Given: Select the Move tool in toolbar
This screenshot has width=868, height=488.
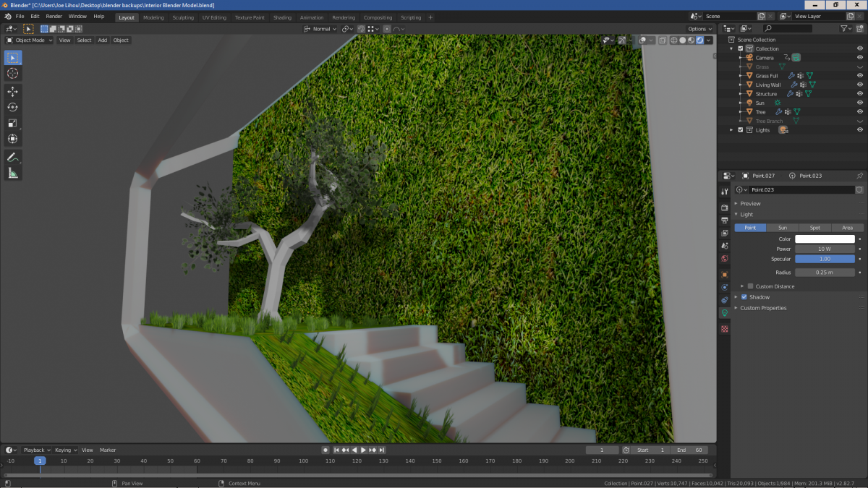Looking at the screenshot, I should tap(12, 92).
